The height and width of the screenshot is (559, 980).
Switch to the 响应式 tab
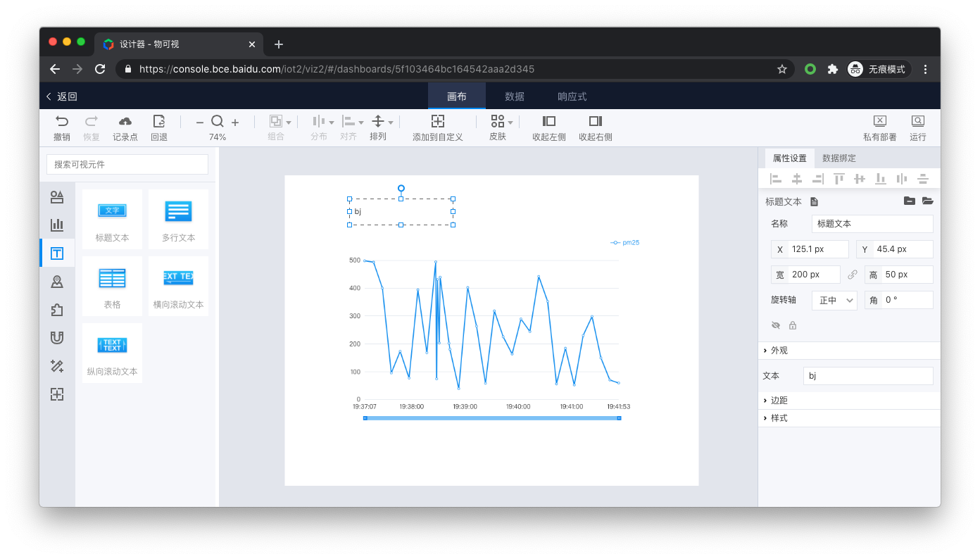point(572,96)
